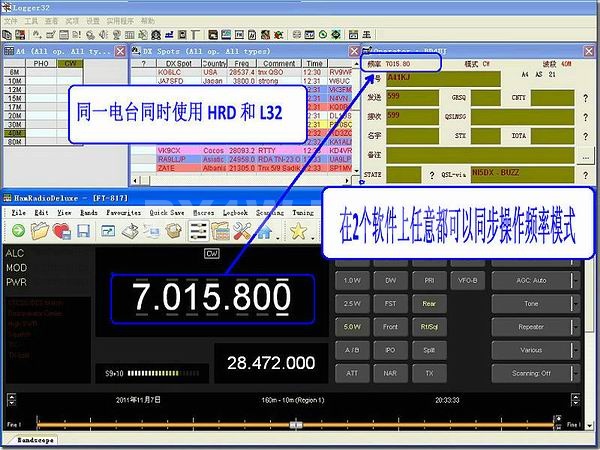Click the red bug icon in Logger32 toolbar

278,35
